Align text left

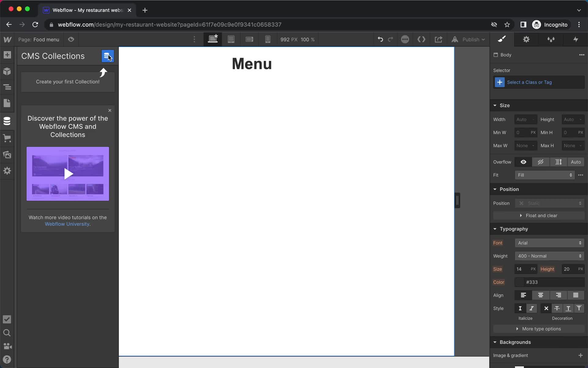523,295
